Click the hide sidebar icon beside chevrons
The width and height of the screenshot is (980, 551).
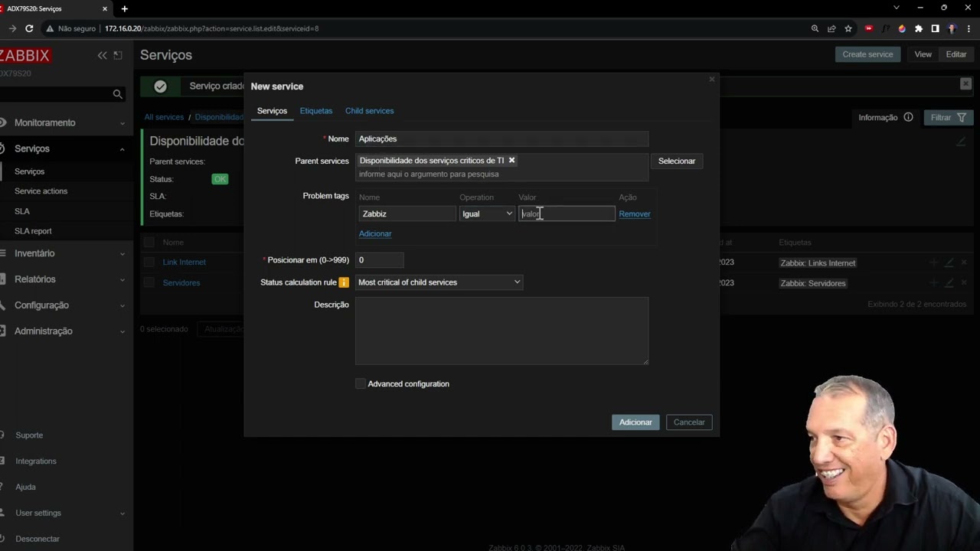point(118,55)
